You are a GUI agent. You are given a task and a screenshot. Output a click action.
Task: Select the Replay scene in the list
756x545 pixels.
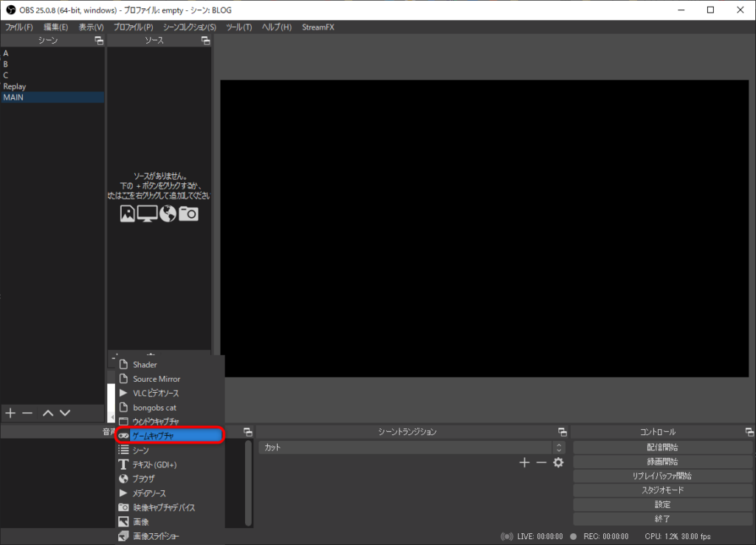point(15,86)
